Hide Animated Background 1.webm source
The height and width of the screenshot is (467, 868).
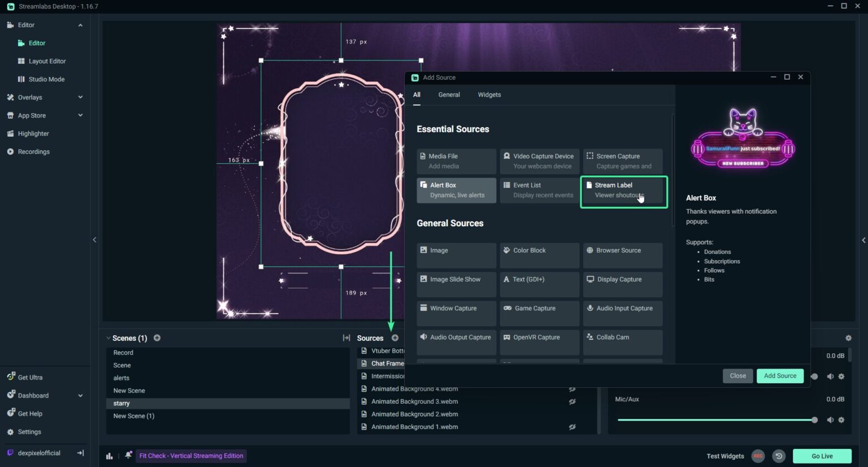pos(572,427)
